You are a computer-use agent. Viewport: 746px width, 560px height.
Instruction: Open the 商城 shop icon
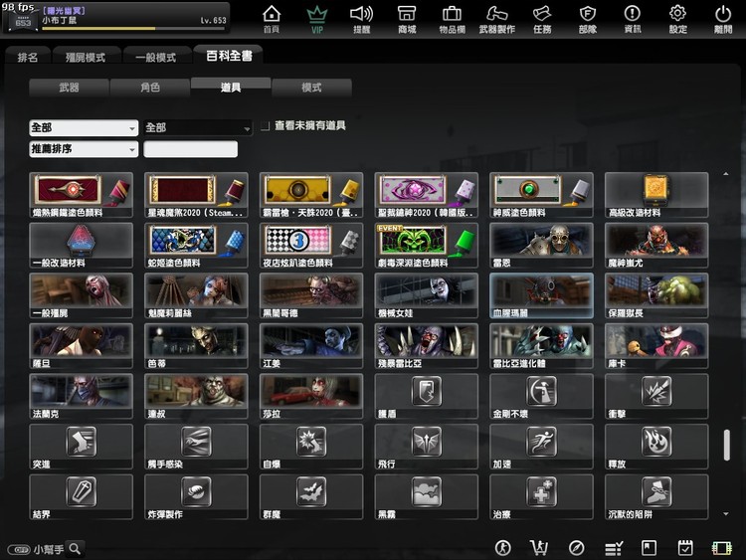[407, 19]
